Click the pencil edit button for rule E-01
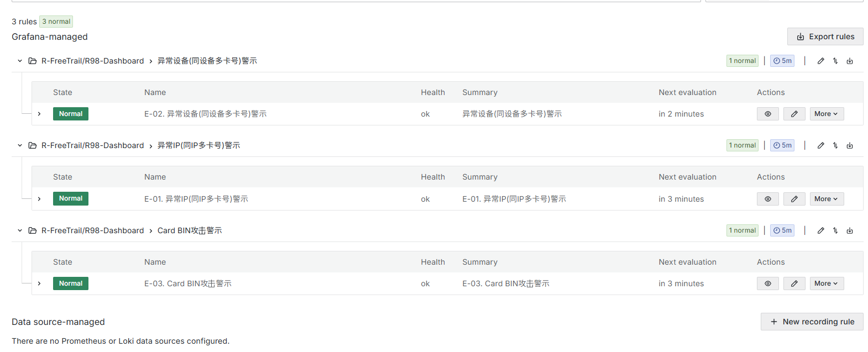Viewport: 868px width, 352px height. click(794, 199)
